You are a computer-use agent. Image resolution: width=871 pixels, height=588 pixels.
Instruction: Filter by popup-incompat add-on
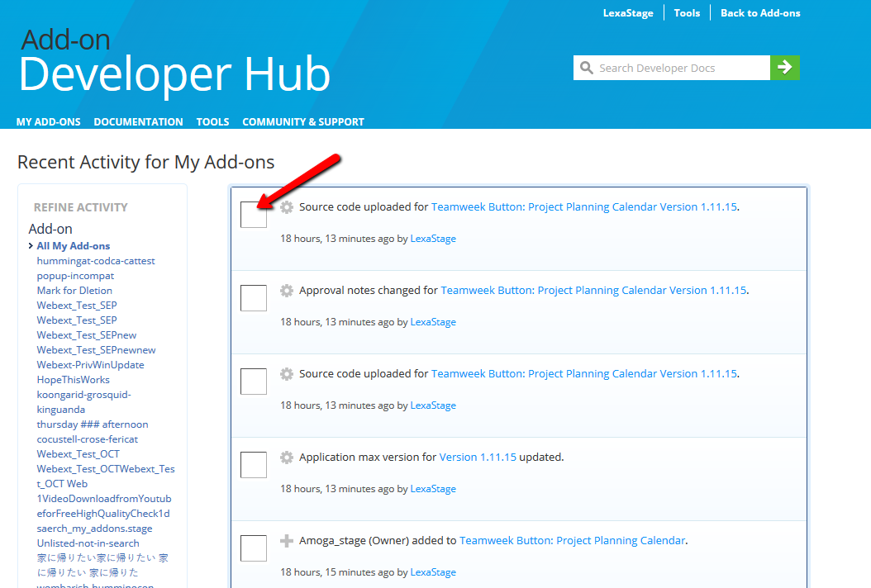[x=75, y=276]
